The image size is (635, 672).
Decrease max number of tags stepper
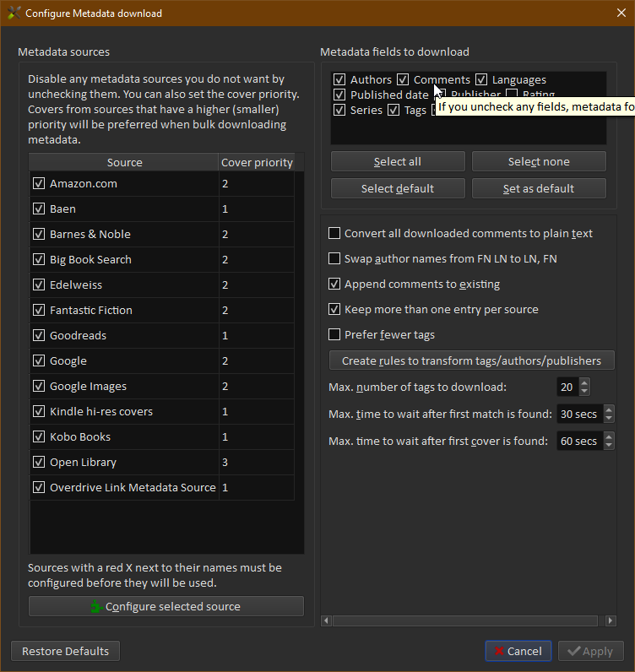pyautogui.click(x=584, y=391)
